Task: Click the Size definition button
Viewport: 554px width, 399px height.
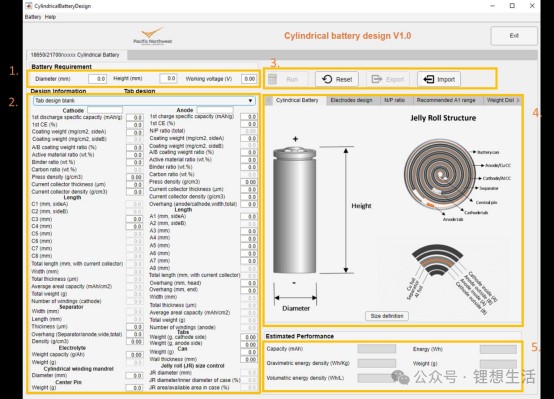Action: point(387,316)
